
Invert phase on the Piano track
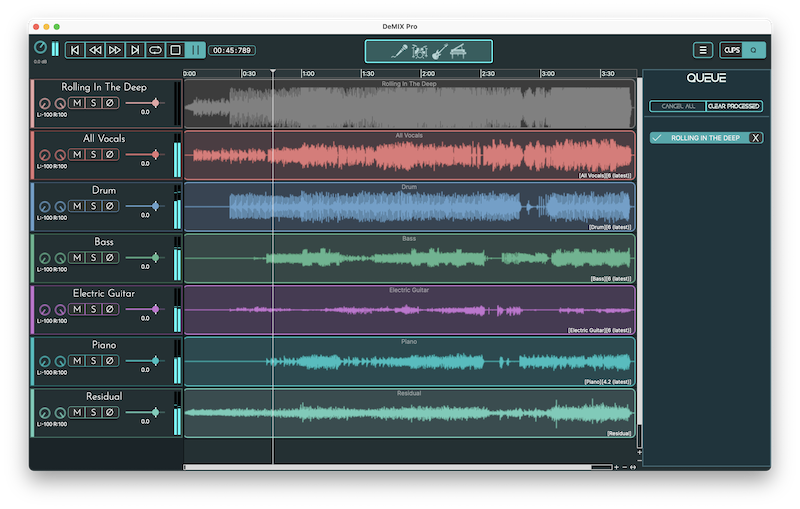tap(110, 360)
